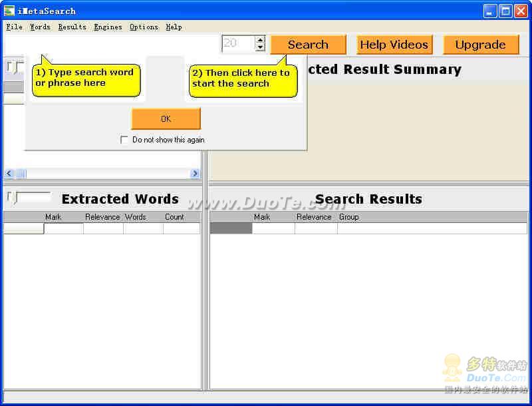Click the left arrow of horizontal scrollbar
This screenshot has width=532, height=406.
tap(9, 174)
